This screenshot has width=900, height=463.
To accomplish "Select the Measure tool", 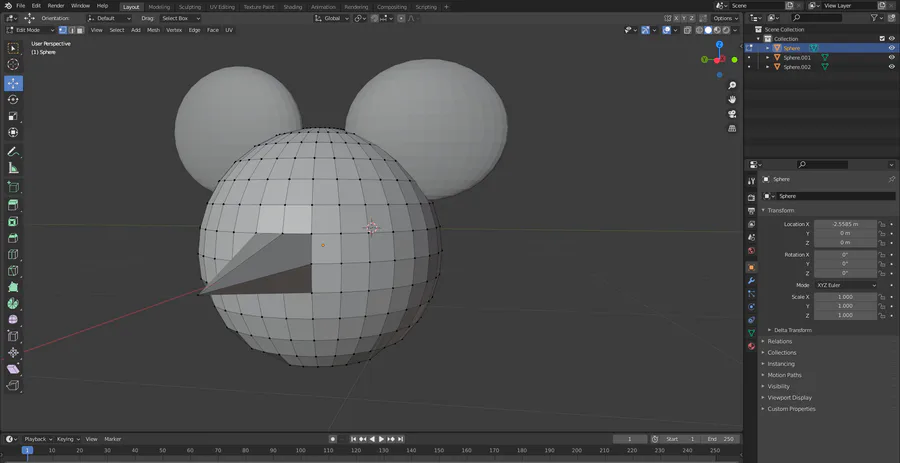I will pos(13,168).
